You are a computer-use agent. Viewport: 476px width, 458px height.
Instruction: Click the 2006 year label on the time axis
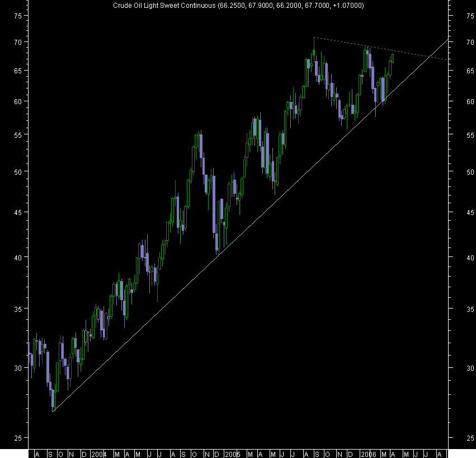369,455
